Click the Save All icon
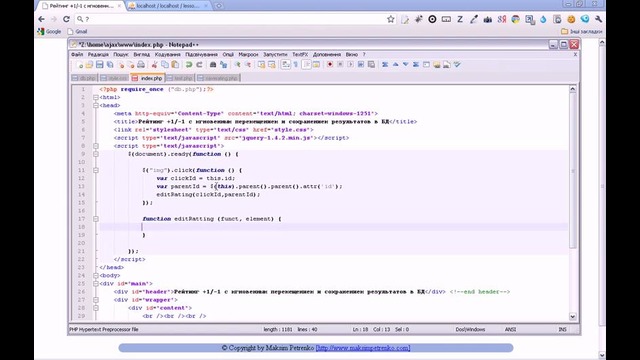640x360 pixels. tap(110, 65)
